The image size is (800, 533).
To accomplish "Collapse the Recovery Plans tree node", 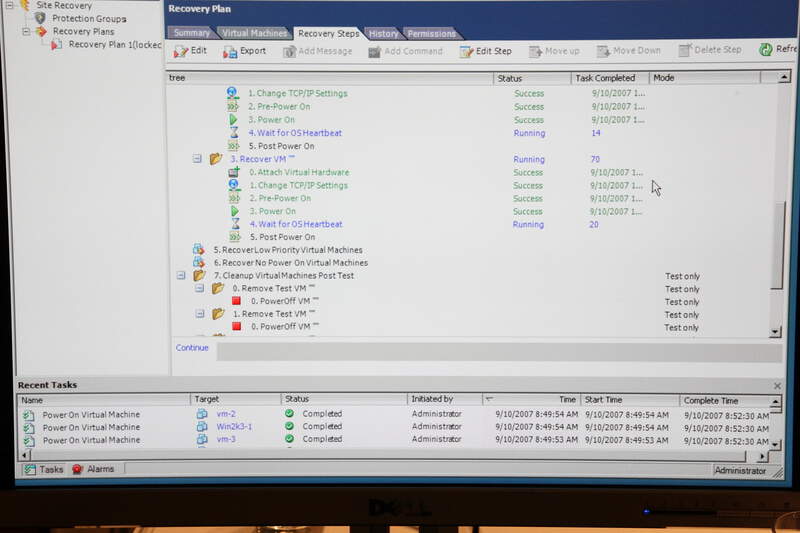I will pos(26,32).
